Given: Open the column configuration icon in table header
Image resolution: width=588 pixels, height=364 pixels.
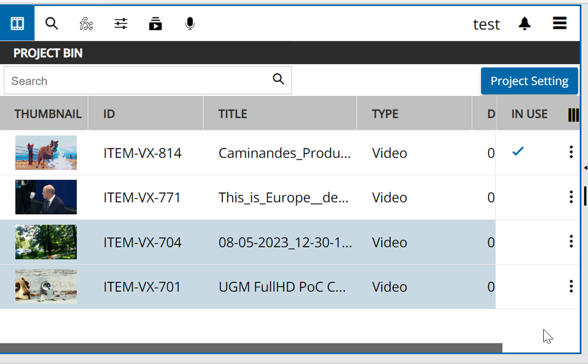Looking at the screenshot, I should (x=573, y=114).
